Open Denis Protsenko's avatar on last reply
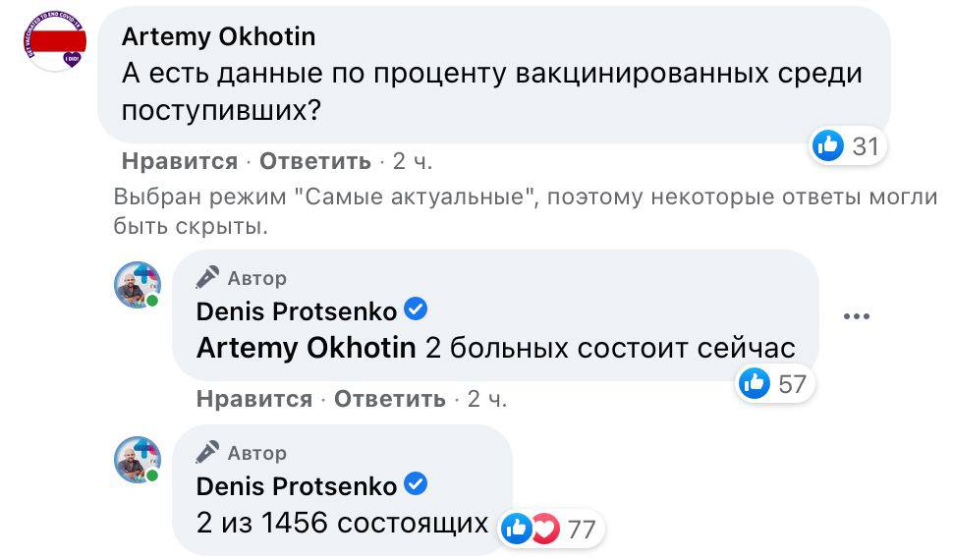Viewport: 953px width, 560px height. (138, 460)
